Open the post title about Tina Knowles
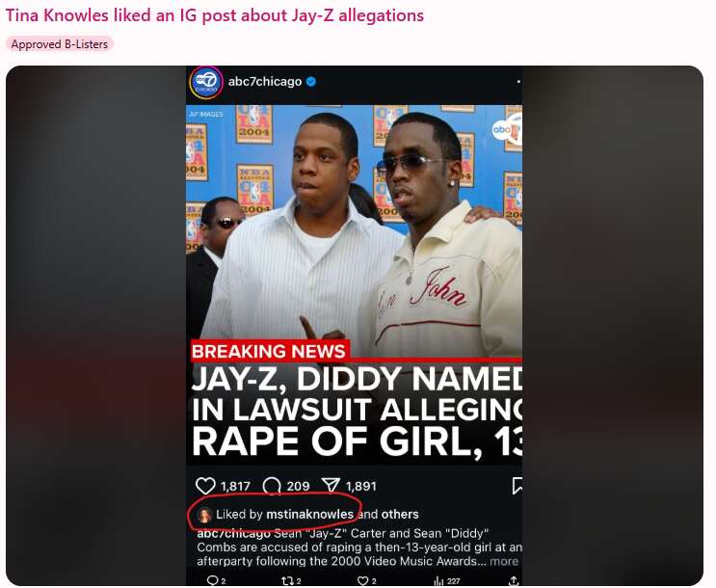The image size is (716, 588). [x=215, y=15]
